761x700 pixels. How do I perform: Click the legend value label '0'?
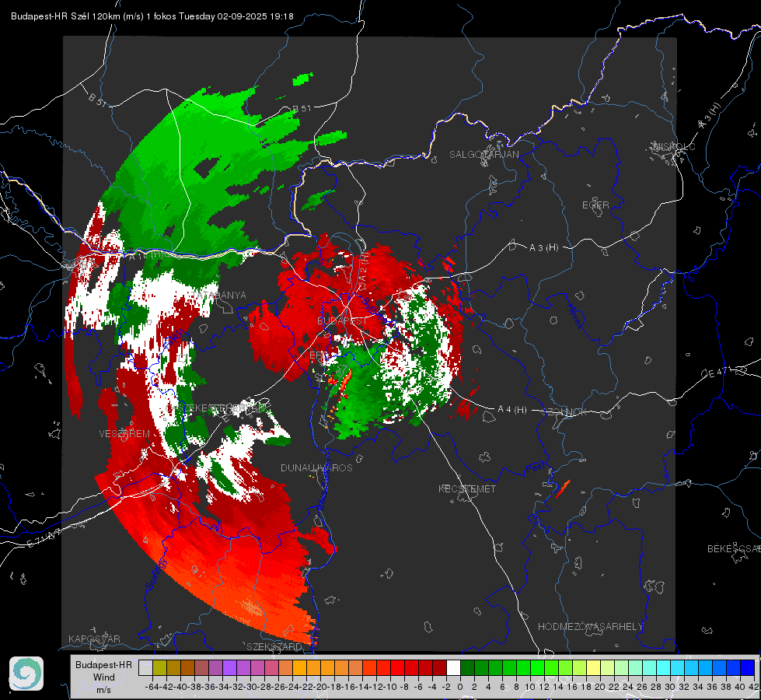coord(460,687)
